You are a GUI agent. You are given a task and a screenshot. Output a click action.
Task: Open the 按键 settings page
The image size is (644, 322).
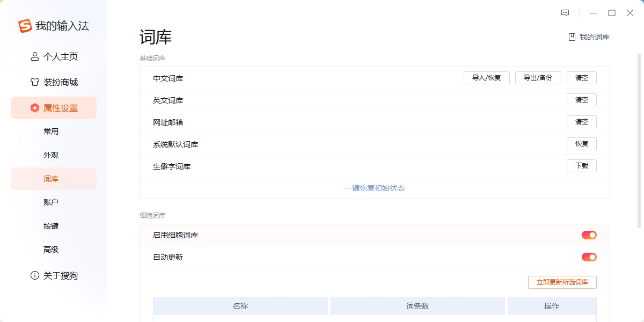51,225
